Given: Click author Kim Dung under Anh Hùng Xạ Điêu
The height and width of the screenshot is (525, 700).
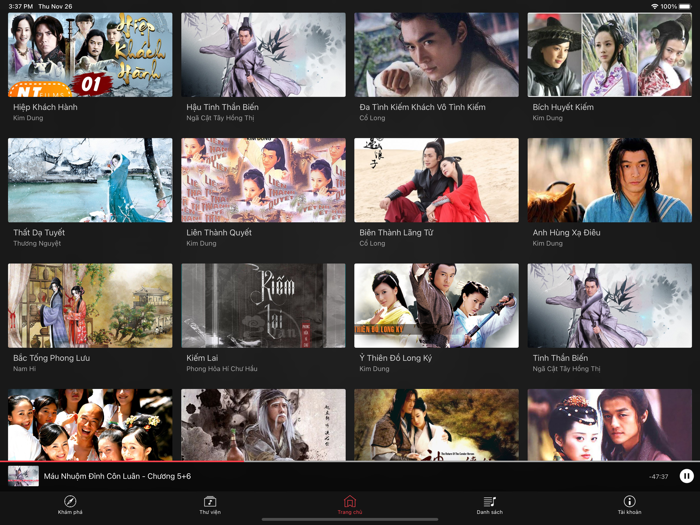Looking at the screenshot, I should (547, 244).
